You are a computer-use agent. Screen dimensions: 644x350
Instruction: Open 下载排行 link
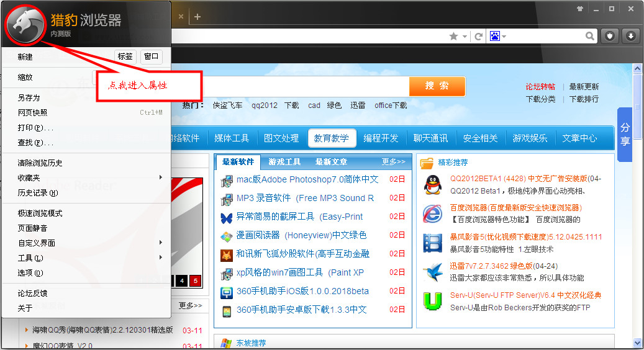pos(584,99)
